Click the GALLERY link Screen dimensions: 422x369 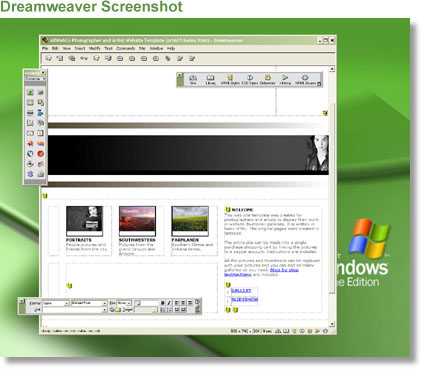pyautogui.click(x=241, y=291)
